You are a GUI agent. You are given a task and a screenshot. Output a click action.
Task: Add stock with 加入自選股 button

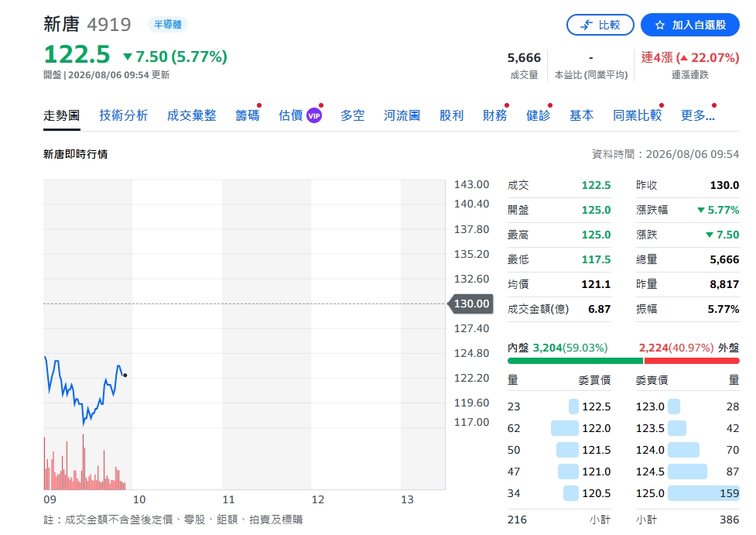point(690,25)
